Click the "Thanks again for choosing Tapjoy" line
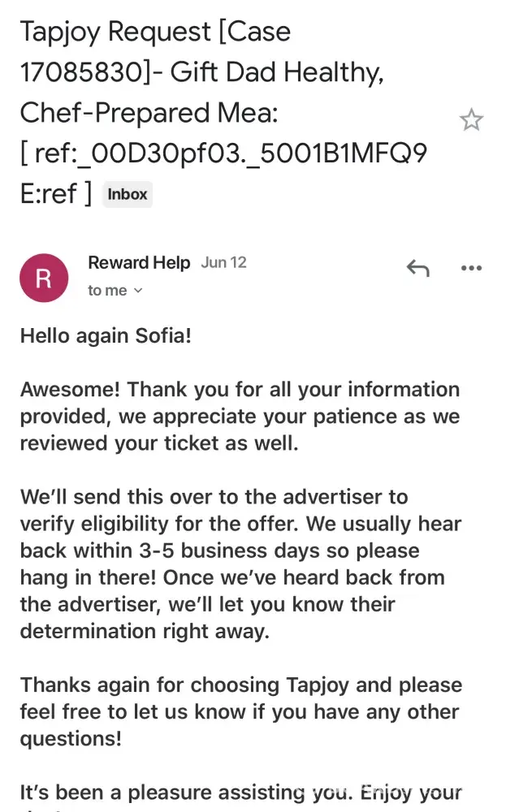 240,685
